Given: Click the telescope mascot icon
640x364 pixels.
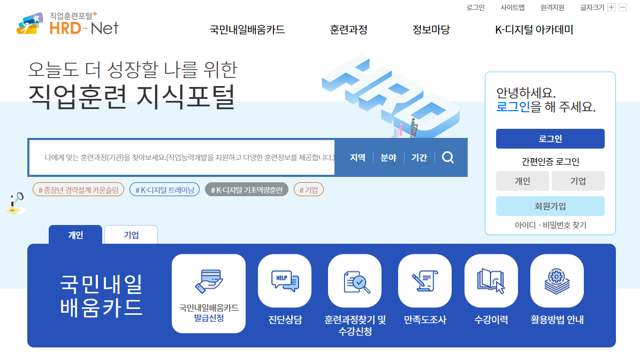Looking at the screenshot, I should tap(16, 204).
